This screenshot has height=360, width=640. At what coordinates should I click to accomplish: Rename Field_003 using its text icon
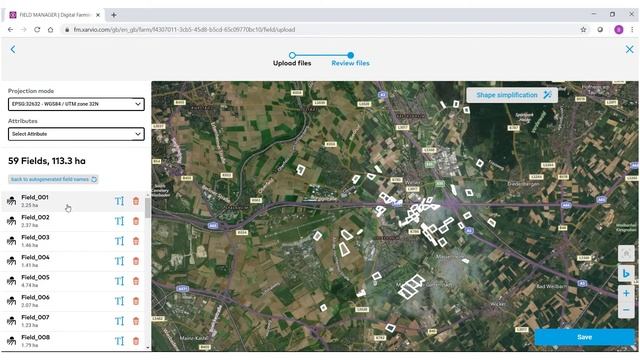(119, 241)
